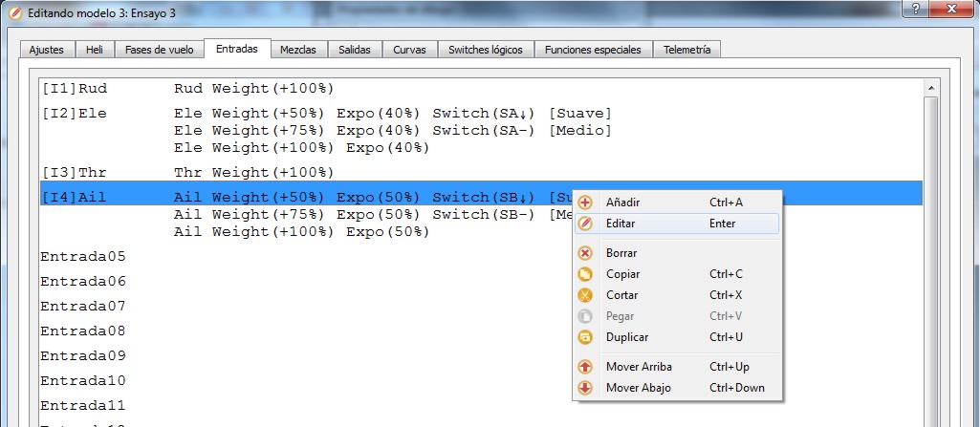Click the Editar pencil icon
Image resolution: width=980 pixels, height=427 pixels.
(586, 224)
